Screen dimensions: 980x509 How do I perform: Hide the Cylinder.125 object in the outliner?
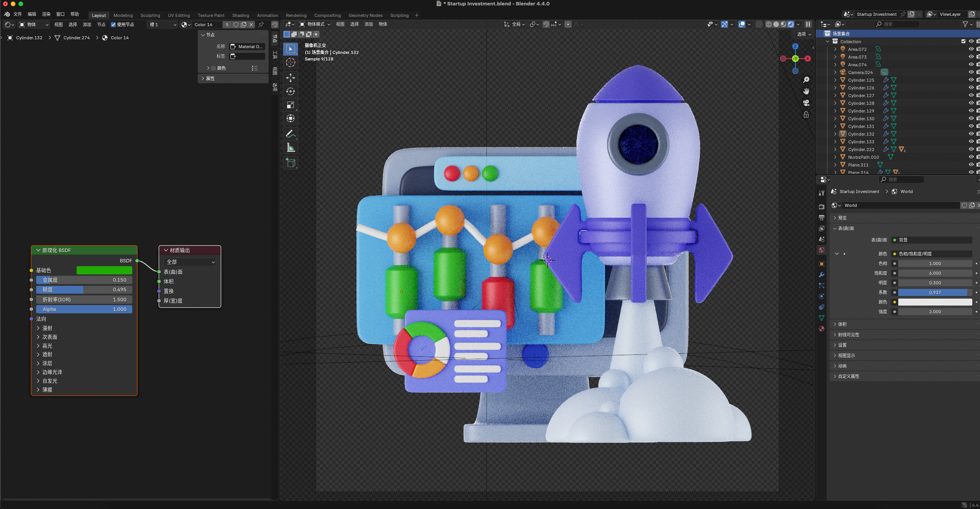[972, 80]
